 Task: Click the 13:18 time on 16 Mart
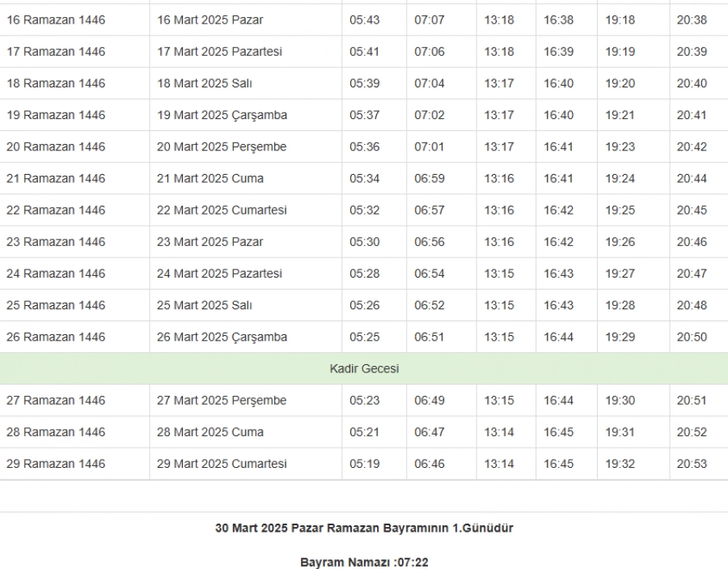click(x=499, y=19)
